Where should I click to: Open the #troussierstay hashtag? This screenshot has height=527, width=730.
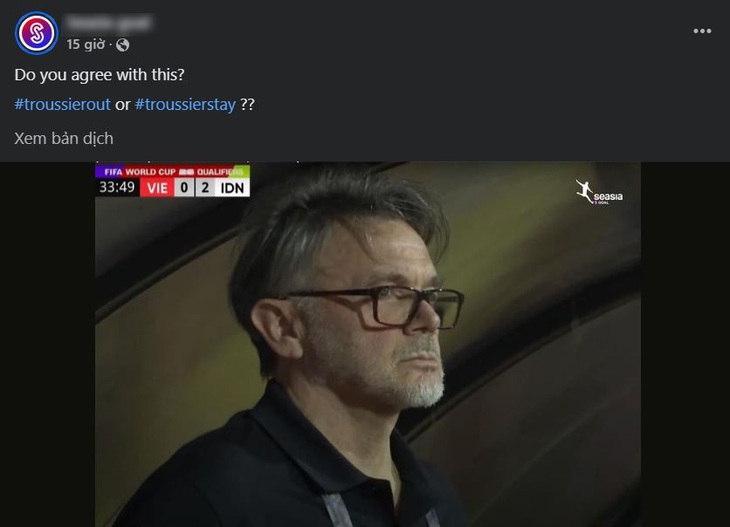pos(185,104)
